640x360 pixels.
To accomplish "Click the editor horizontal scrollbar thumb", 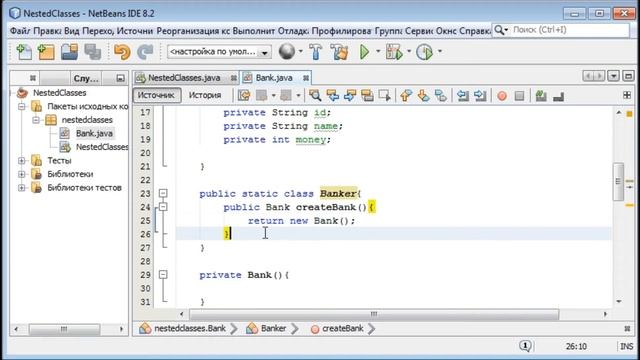I will click(374, 314).
